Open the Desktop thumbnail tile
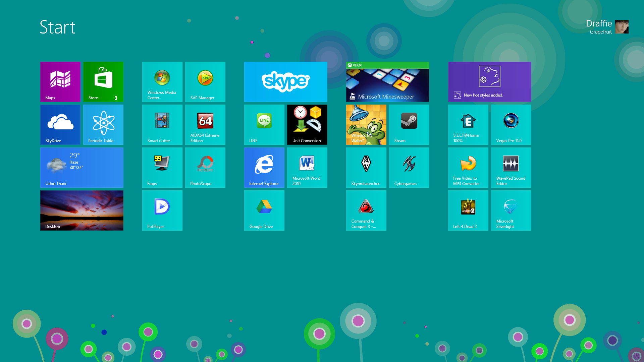Screen dimensions: 644x362 point(82,210)
